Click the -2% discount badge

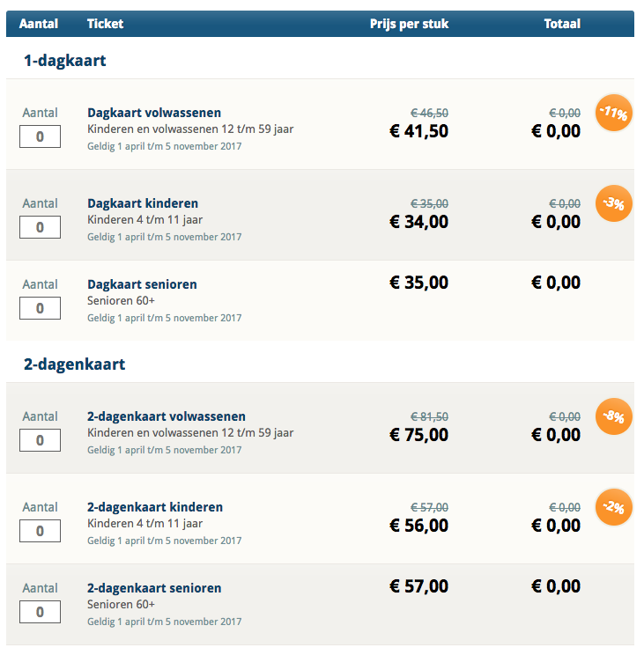(613, 507)
